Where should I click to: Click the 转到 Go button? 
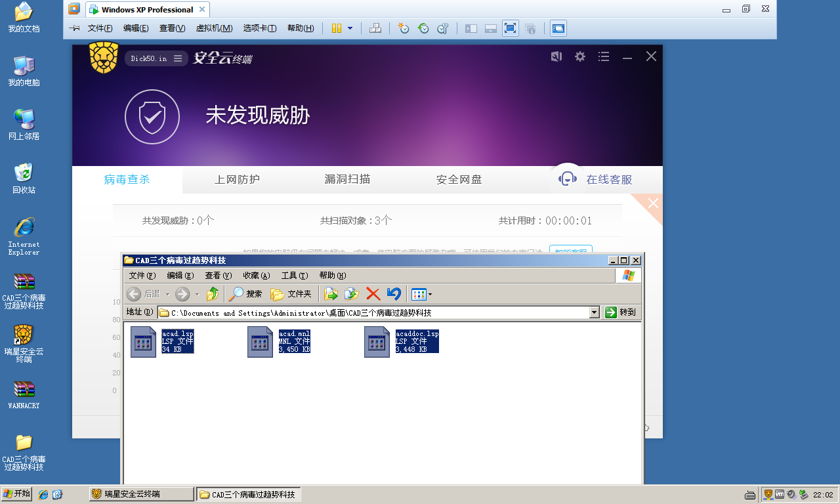point(621,312)
